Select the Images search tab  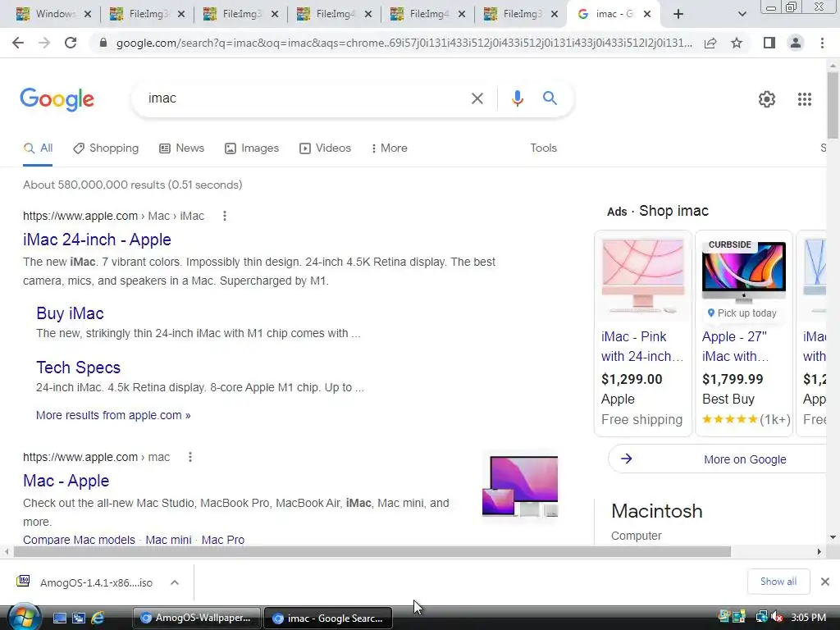click(x=252, y=148)
